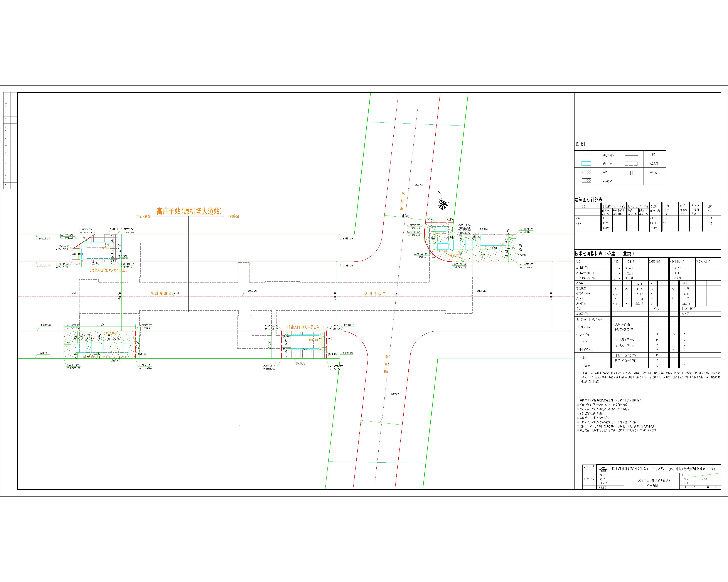Click the CRCC globe logo in title block
Image resolution: width=728 pixels, height=582 pixels.
pyautogui.click(x=603, y=469)
